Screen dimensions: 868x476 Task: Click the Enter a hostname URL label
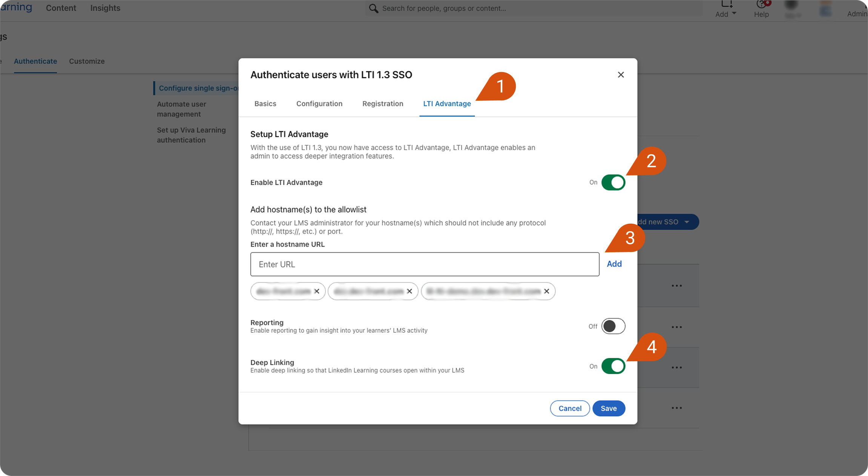click(287, 244)
